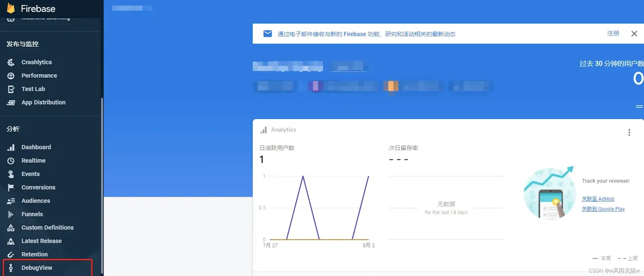Click the Conversions flag icon

click(x=11, y=187)
